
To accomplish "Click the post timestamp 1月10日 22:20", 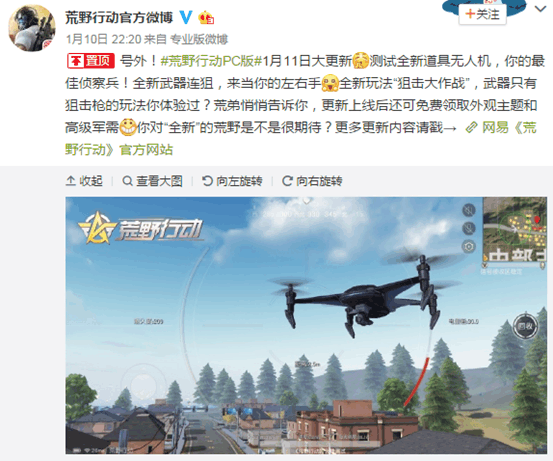I will [x=104, y=39].
